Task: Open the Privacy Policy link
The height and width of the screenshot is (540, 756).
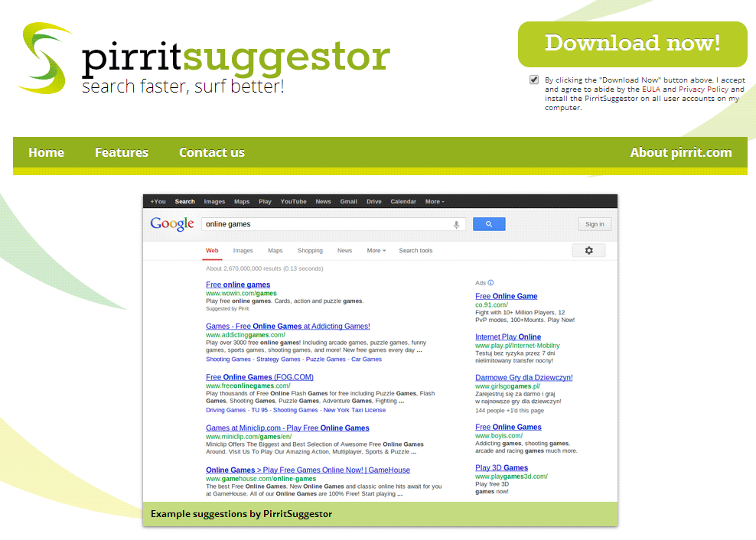Action: 703,89
